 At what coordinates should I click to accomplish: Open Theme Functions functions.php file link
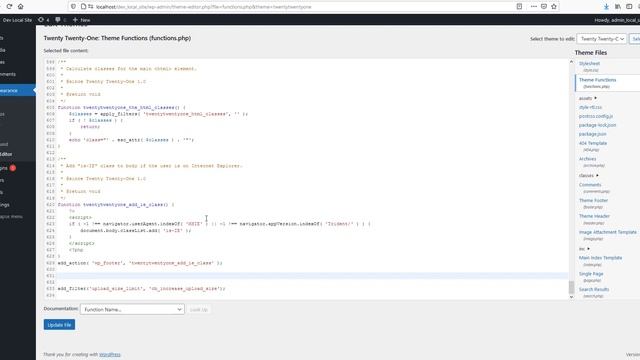point(598,80)
